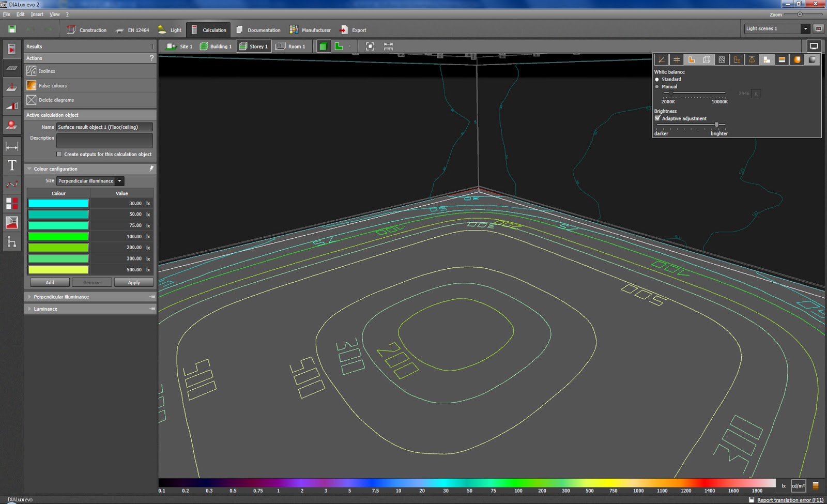Viewport: 827px width, 504px height.
Task: Click the Name field of calculation object
Action: (x=104, y=127)
